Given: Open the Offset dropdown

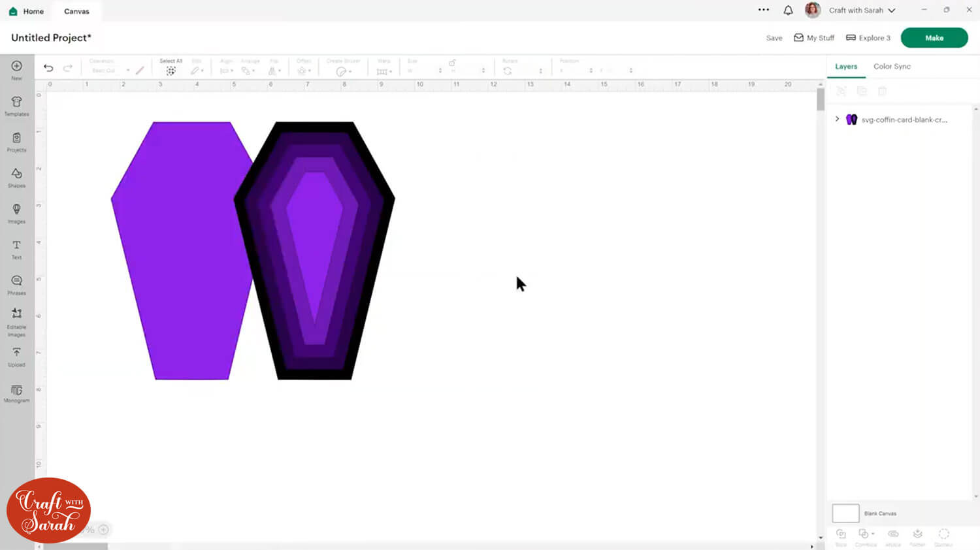Looking at the screenshot, I should point(303,71).
